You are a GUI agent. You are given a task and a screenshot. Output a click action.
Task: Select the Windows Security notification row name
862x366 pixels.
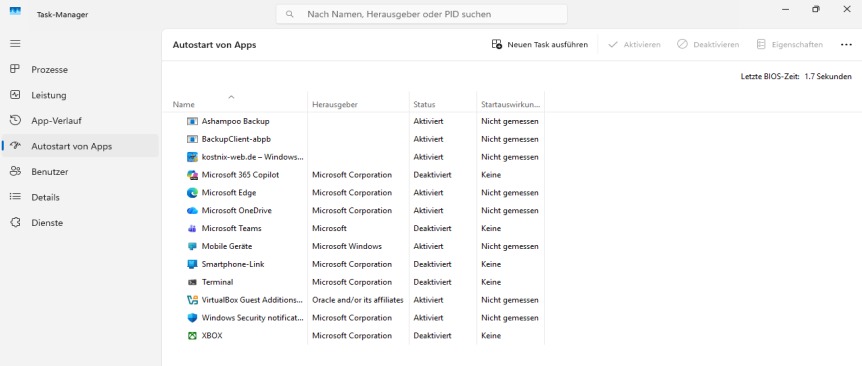(x=253, y=318)
